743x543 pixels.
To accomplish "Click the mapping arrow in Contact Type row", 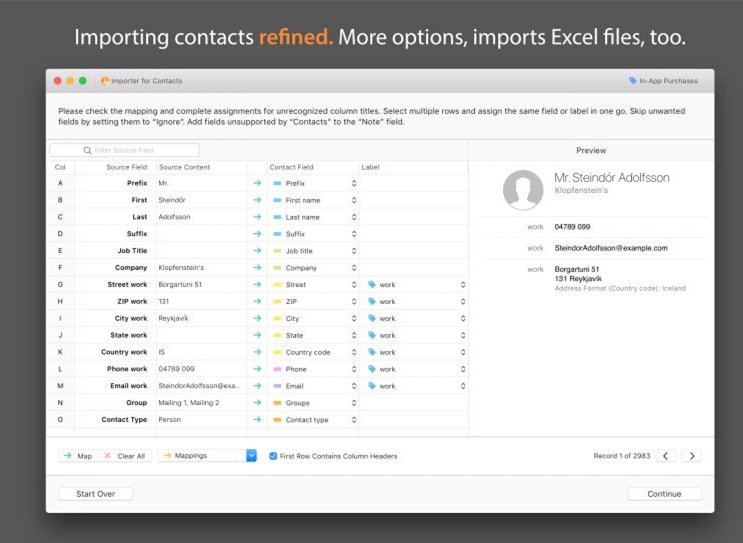I will (x=257, y=419).
